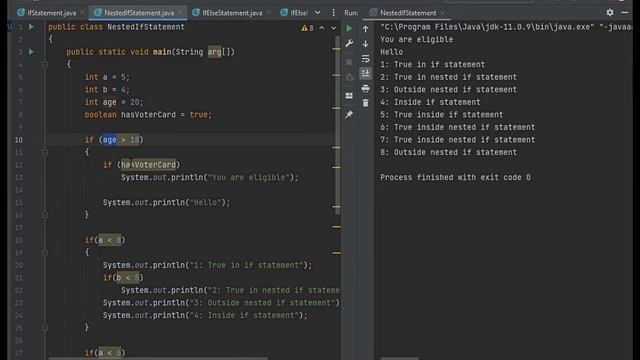Open the partially hidden IfElse tab
This screenshot has width=640, height=360.
pyautogui.click(x=294, y=13)
